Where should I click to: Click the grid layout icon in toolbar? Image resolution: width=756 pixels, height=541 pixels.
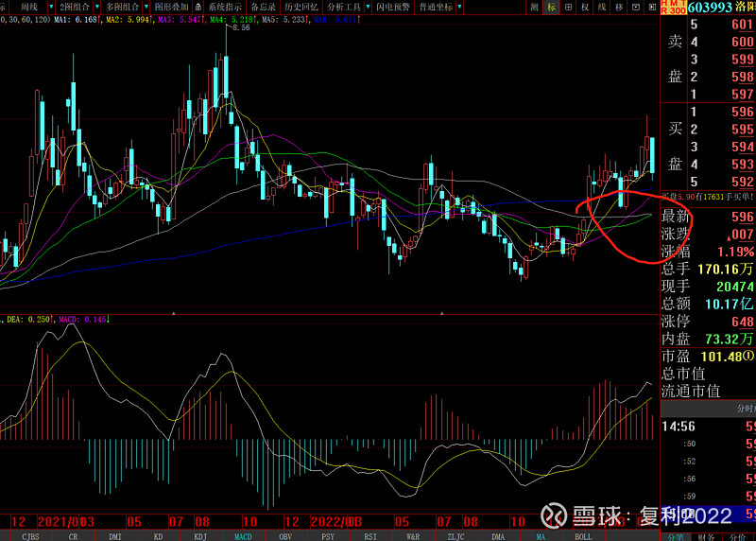click(569, 7)
